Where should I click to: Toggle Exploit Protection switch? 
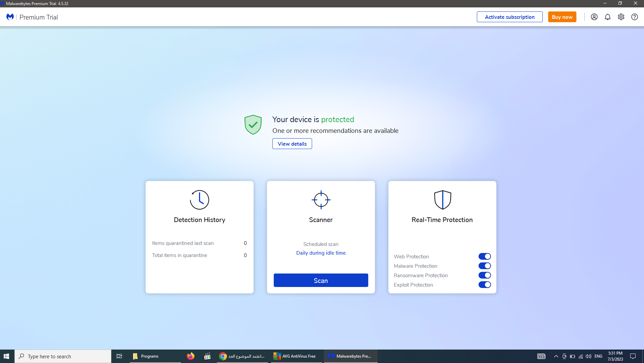(485, 285)
